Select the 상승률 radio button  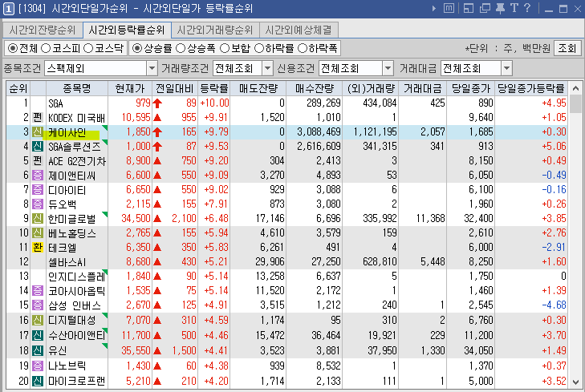coord(137,48)
